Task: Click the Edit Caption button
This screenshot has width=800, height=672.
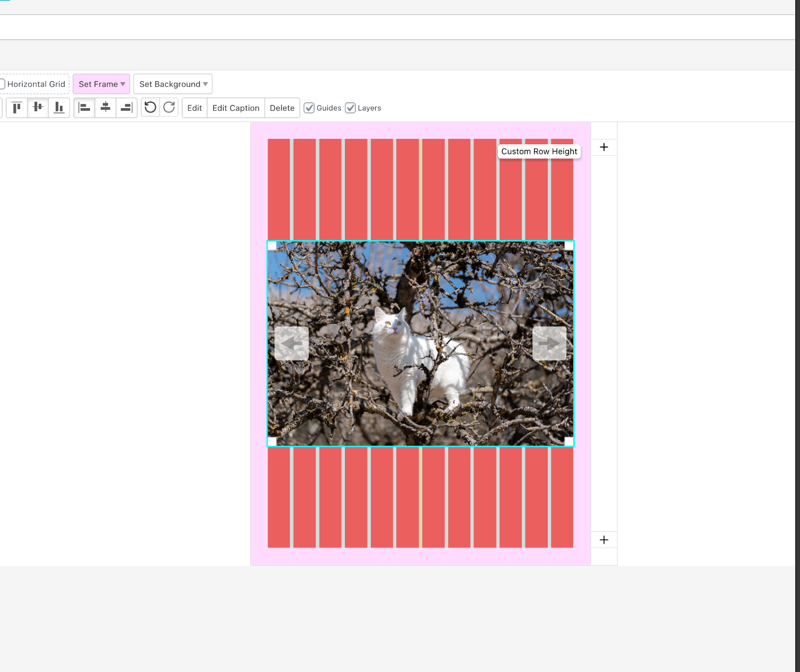Action: click(236, 108)
